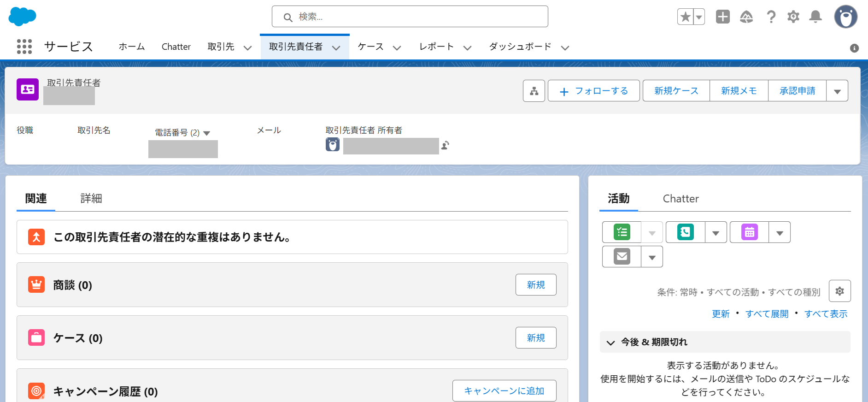Click the duplicate merge icon
Screen dimensions: 868x402
(36, 237)
